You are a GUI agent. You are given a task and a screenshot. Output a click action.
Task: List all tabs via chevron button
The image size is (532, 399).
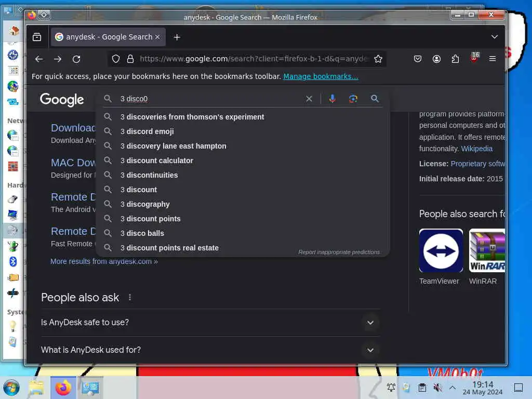(x=495, y=37)
